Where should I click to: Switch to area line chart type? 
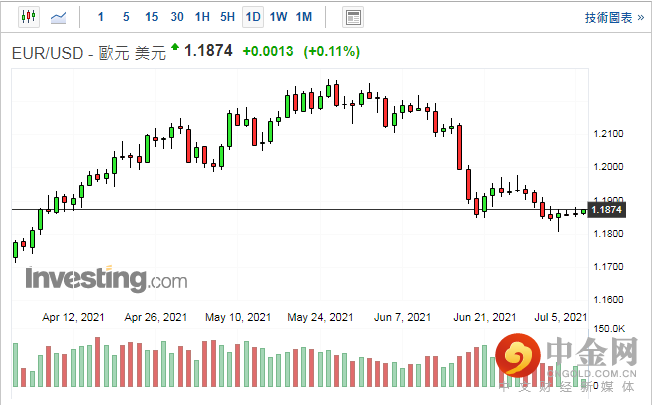coord(59,17)
